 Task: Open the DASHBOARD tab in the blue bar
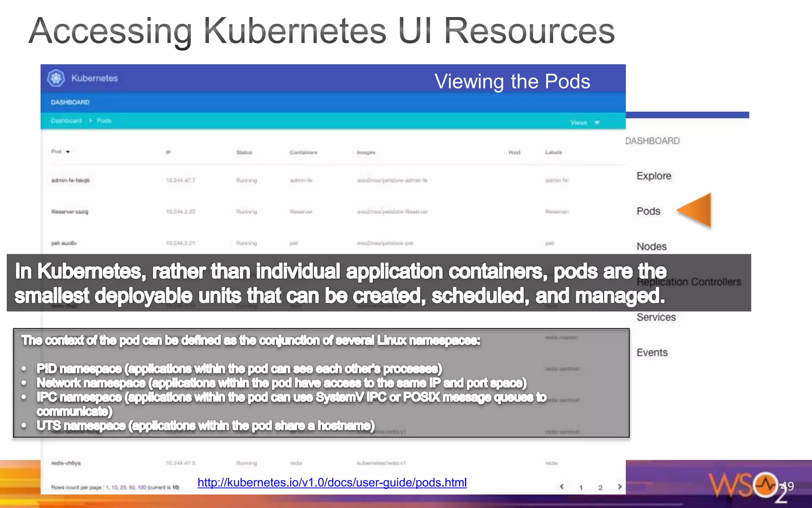[70, 102]
